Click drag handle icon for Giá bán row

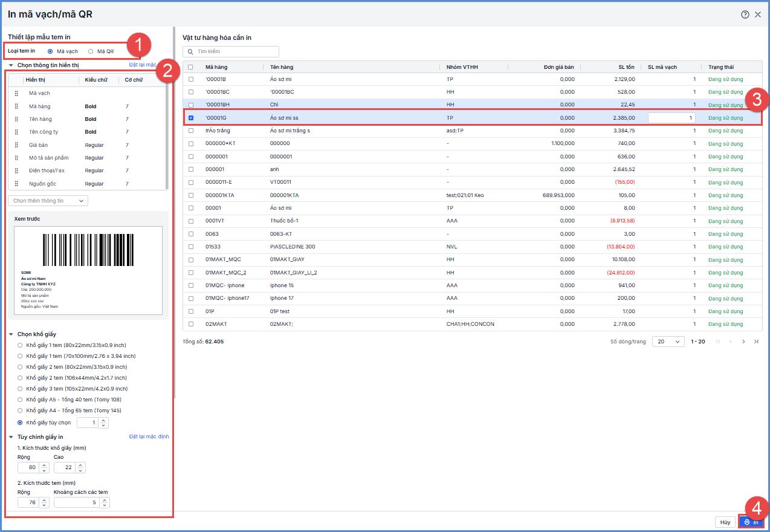pos(17,145)
